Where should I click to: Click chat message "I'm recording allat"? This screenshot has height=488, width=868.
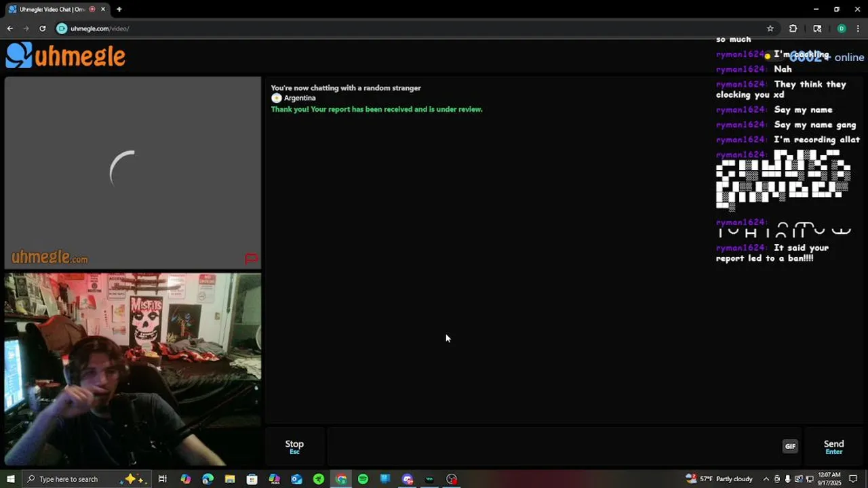tap(816, 140)
